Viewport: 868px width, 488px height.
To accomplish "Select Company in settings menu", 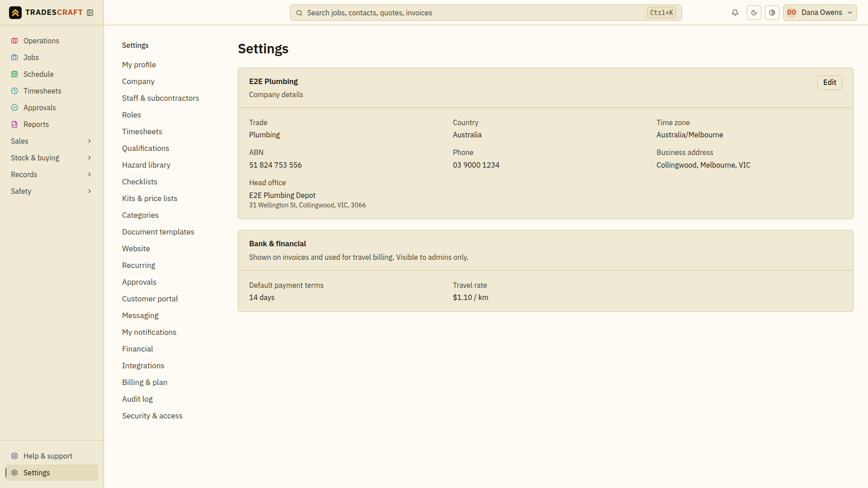I will tap(138, 81).
